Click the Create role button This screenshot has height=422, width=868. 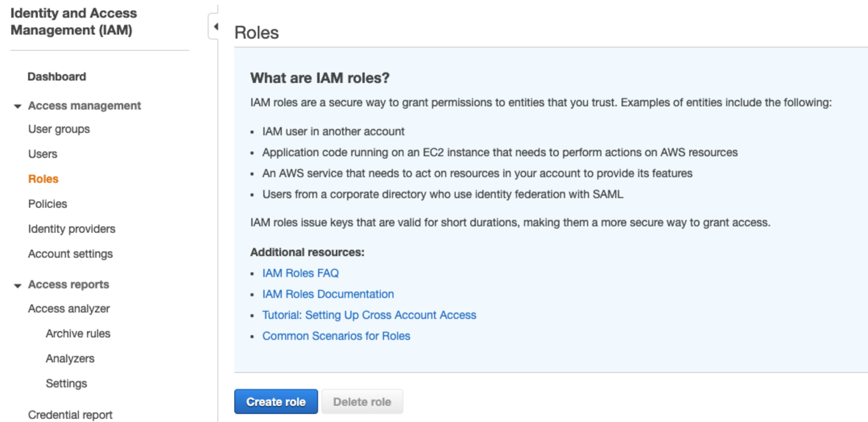[x=276, y=401]
